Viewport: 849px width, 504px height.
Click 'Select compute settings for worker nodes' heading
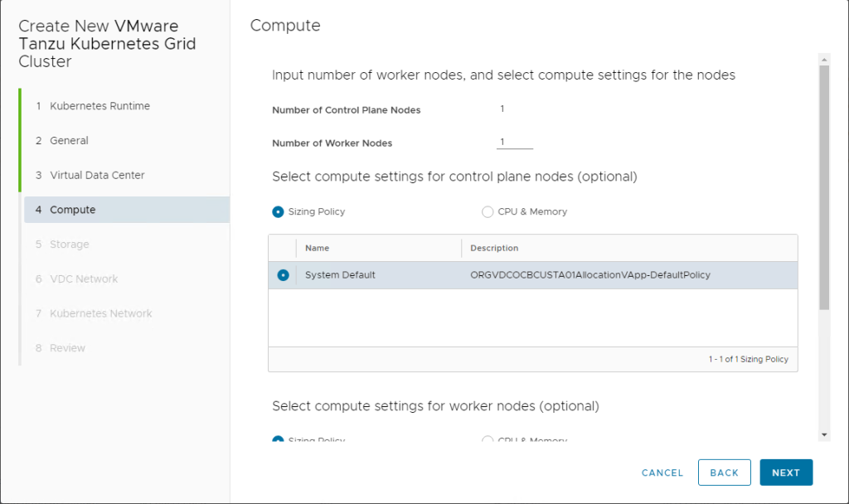coord(435,406)
